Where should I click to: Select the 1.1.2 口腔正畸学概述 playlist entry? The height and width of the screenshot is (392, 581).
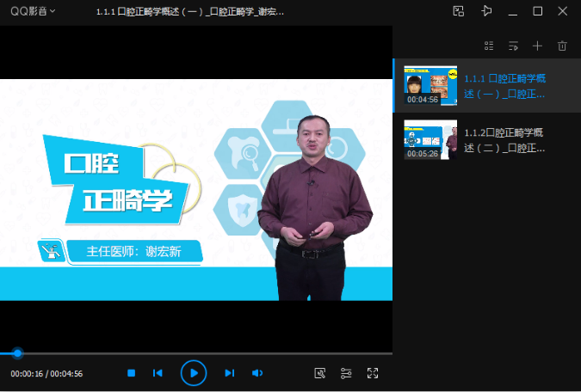click(x=504, y=140)
